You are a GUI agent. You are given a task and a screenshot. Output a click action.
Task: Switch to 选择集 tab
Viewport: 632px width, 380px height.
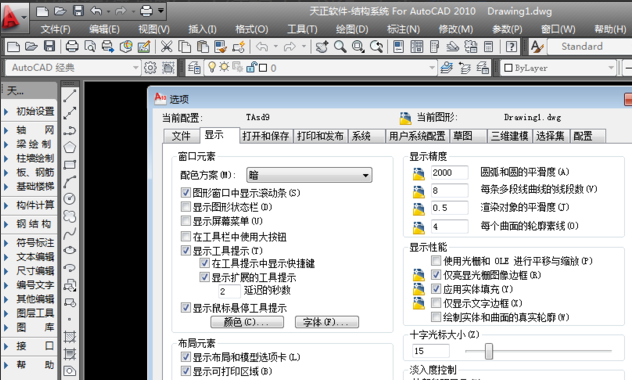pos(550,136)
